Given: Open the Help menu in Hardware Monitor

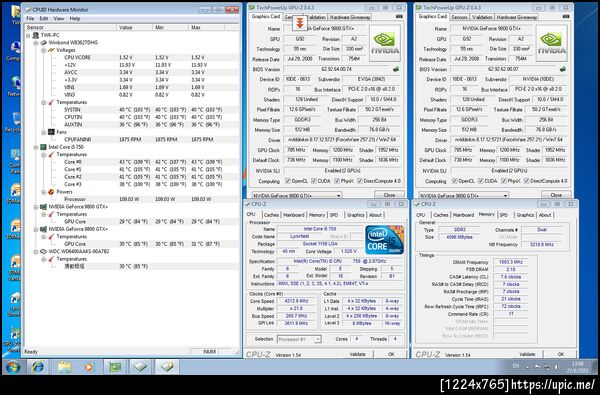Looking at the screenshot, I should [75, 18].
